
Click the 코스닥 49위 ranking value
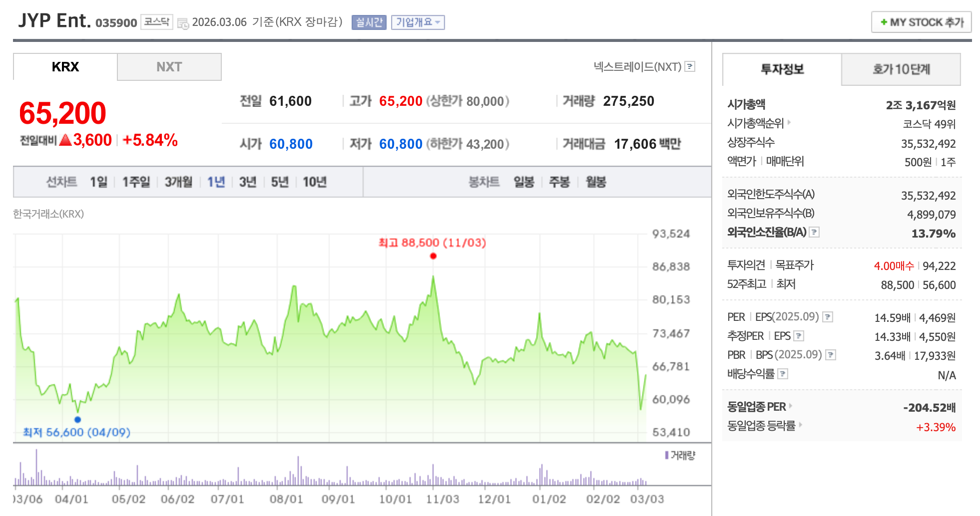(x=929, y=124)
